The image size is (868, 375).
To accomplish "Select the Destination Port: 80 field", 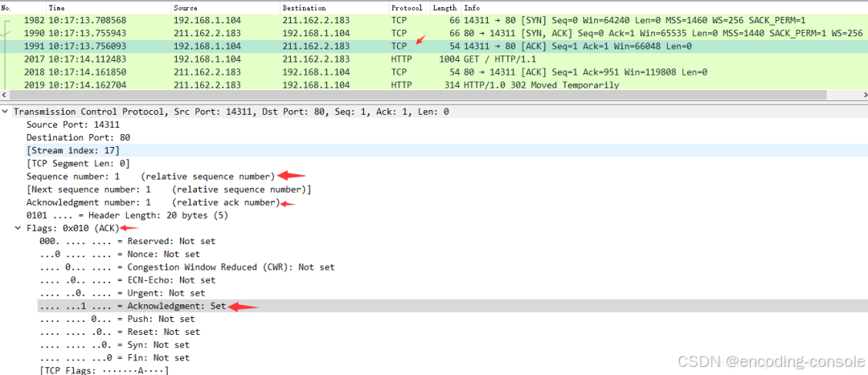I will pos(79,138).
